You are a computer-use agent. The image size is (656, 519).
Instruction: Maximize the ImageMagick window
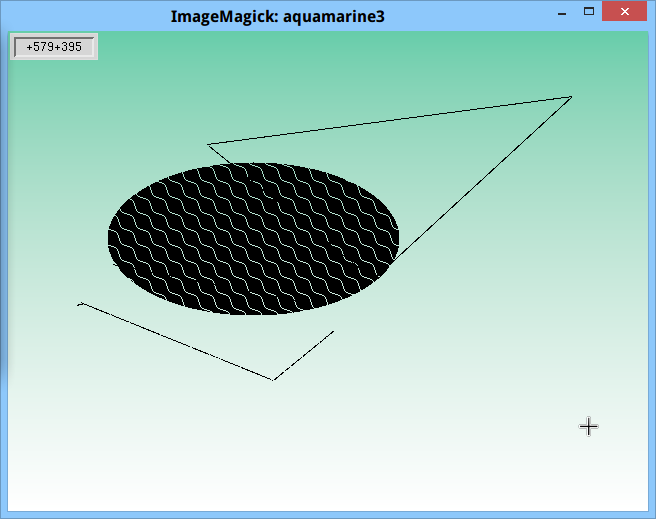click(x=589, y=12)
